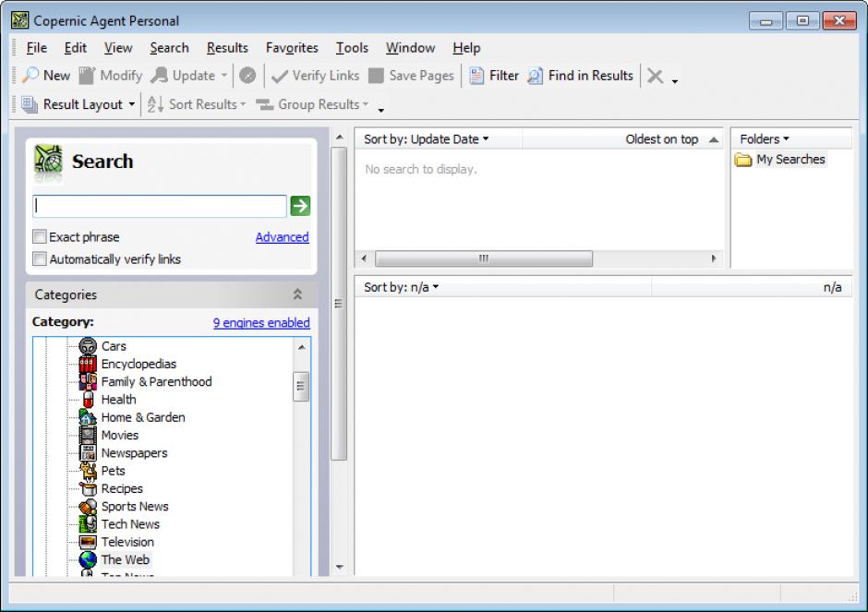Open the File menu
Image resolution: width=868 pixels, height=612 pixels.
click(x=37, y=48)
